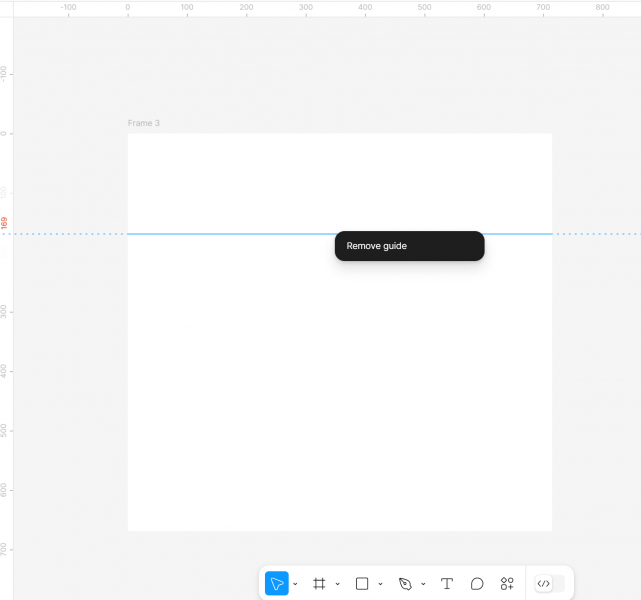Select the Text tool
Screen dimensions: 641x600
tap(447, 583)
